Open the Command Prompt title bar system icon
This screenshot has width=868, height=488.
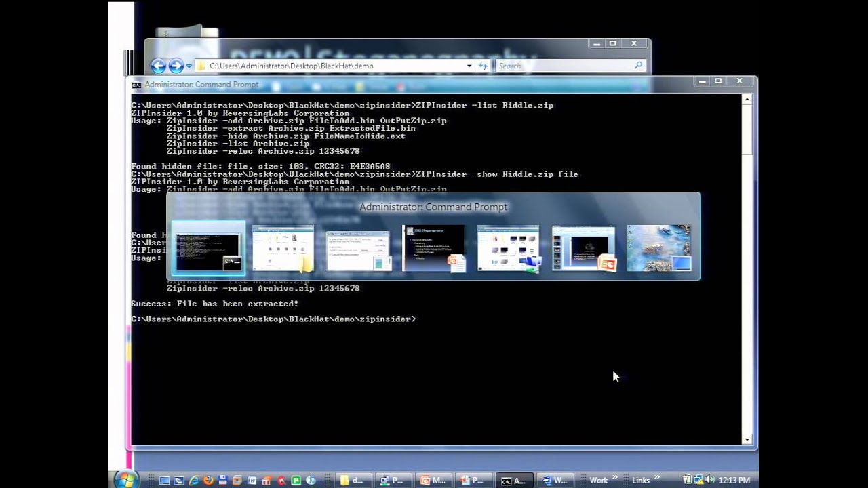(x=136, y=85)
